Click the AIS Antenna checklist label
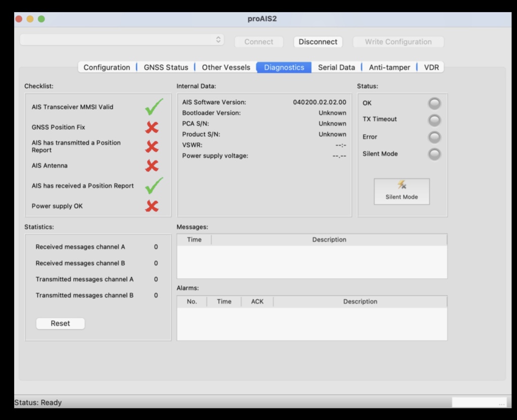517x420 pixels. tap(49, 166)
